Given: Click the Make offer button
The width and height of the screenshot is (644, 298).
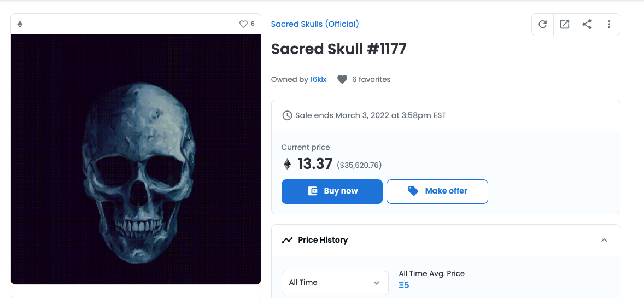Looking at the screenshot, I should (437, 191).
